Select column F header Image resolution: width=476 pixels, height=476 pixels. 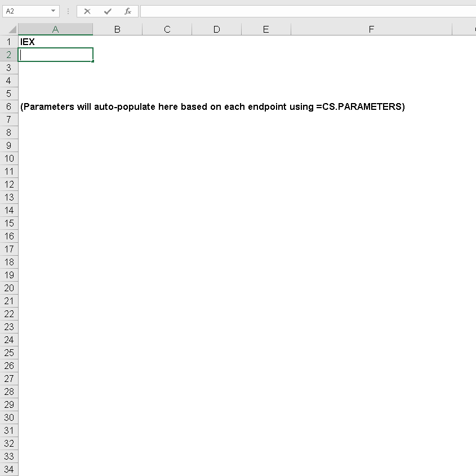click(x=371, y=29)
